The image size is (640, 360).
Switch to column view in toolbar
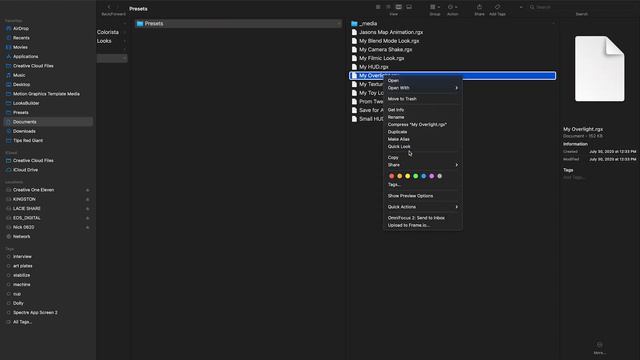click(x=398, y=7)
